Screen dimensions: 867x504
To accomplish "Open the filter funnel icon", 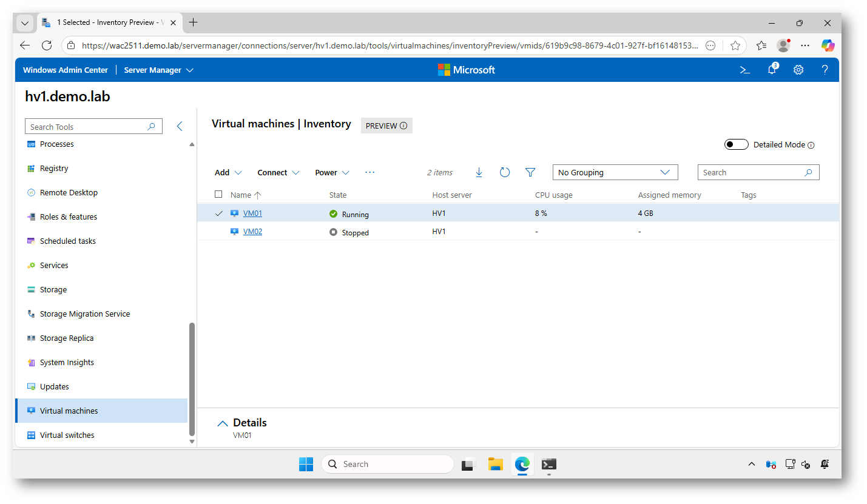I will click(530, 172).
